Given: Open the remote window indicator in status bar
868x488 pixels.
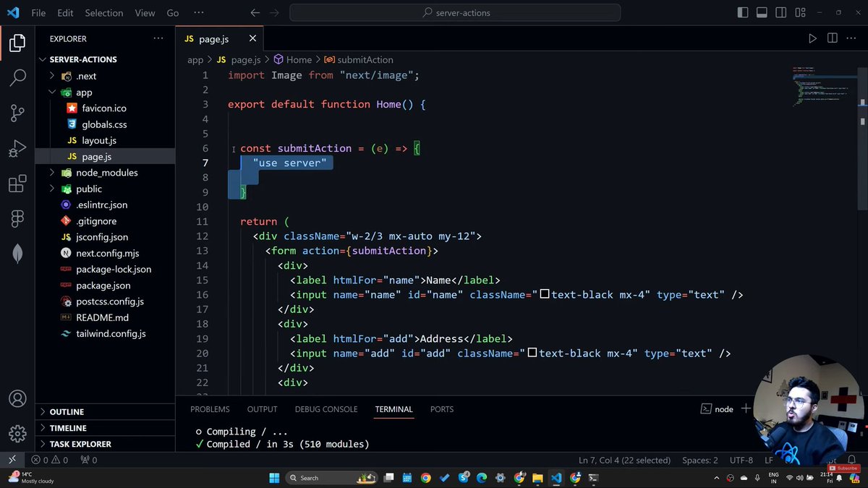Looking at the screenshot, I should click(12, 460).
